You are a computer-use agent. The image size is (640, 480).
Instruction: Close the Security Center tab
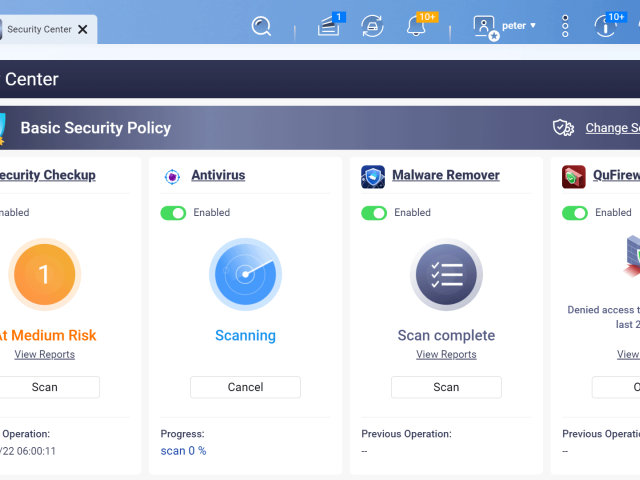point(83,29)
